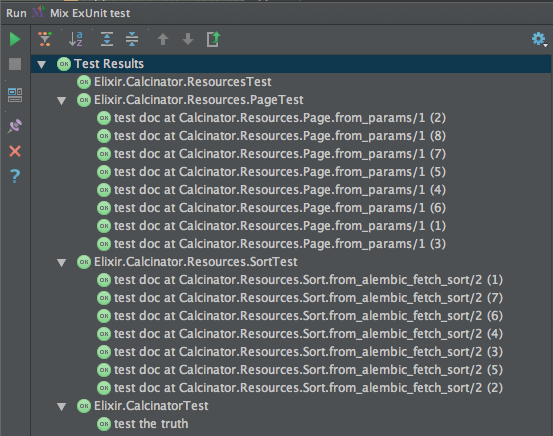Click Export Test Results icon
This screenshot has height=436, width=553.
[213, 39]
